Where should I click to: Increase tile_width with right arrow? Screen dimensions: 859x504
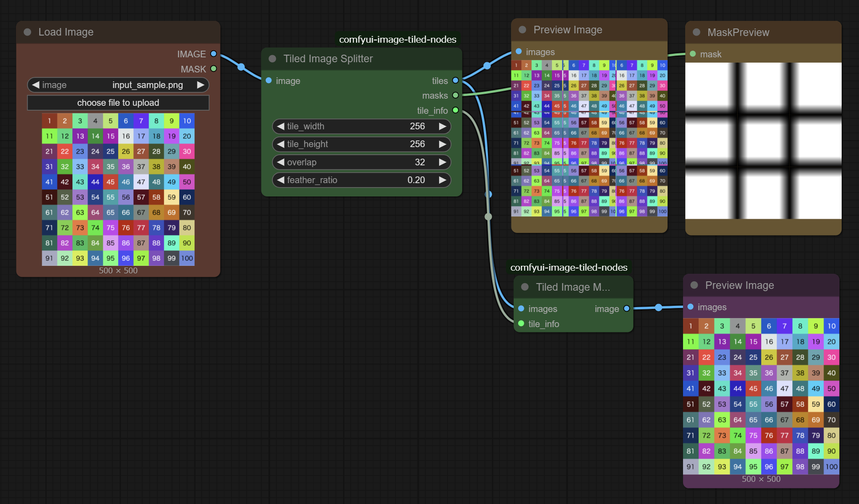coord(442,126)
